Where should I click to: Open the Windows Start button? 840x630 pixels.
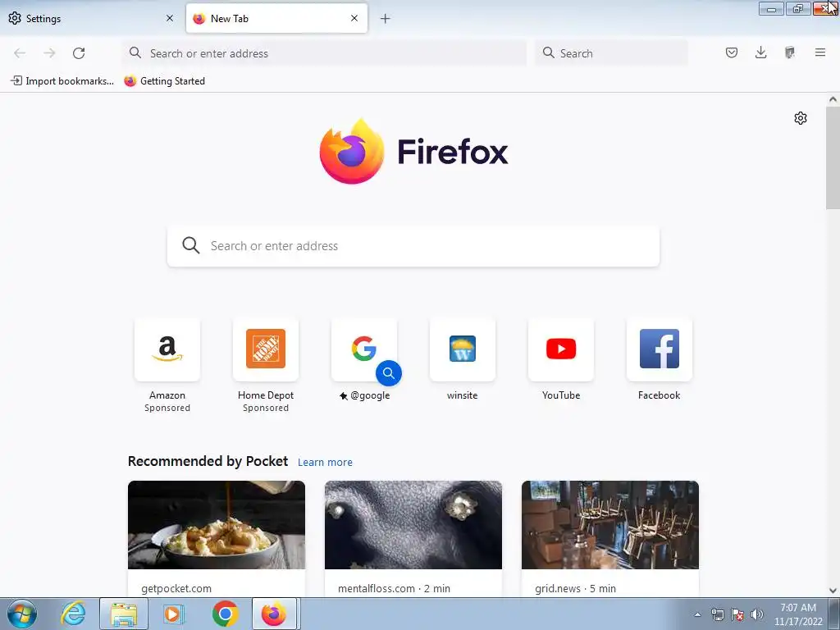point(22,614)
